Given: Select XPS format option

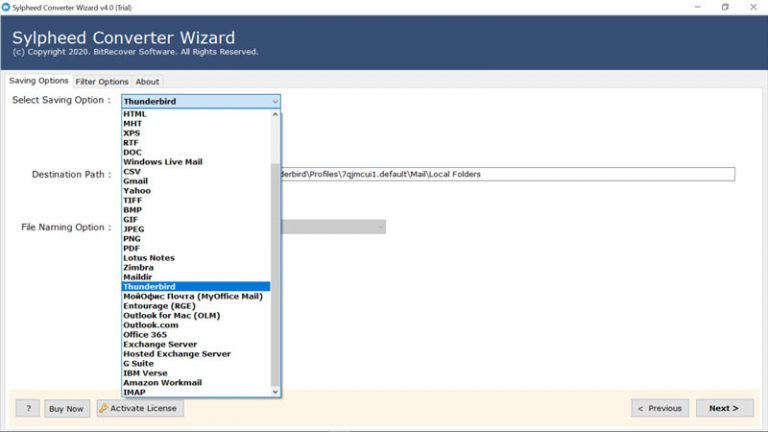Looking at the screenshot, I should pos(196,133).
